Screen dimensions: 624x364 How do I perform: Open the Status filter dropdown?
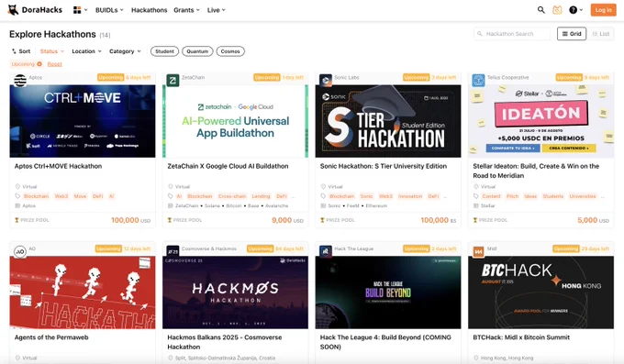[x=51, y=51]
